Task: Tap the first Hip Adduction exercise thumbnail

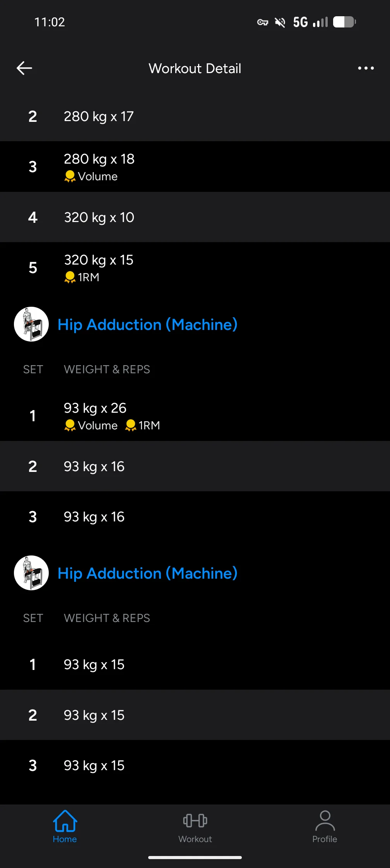Action: tap(31, 324)
